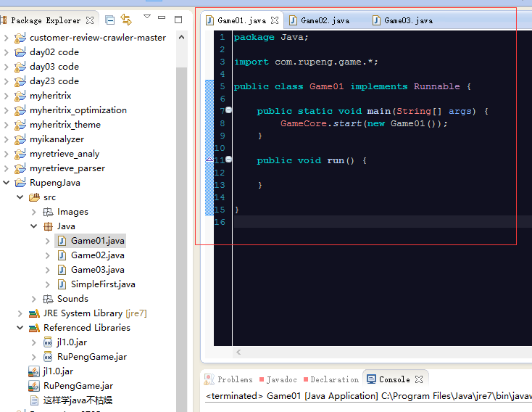532x412 pixels.
Task: Expand the Images package
Action: click(x=33, y=212)
